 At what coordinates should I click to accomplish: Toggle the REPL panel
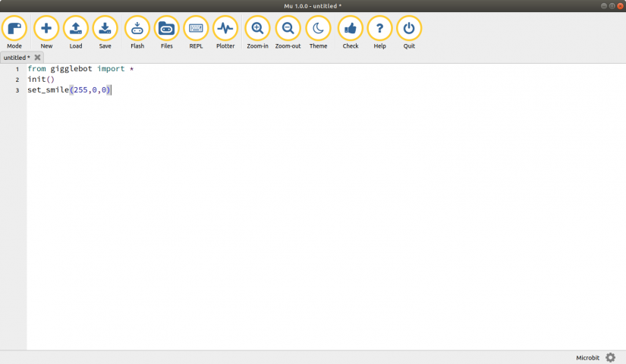(x=196, y=29)
